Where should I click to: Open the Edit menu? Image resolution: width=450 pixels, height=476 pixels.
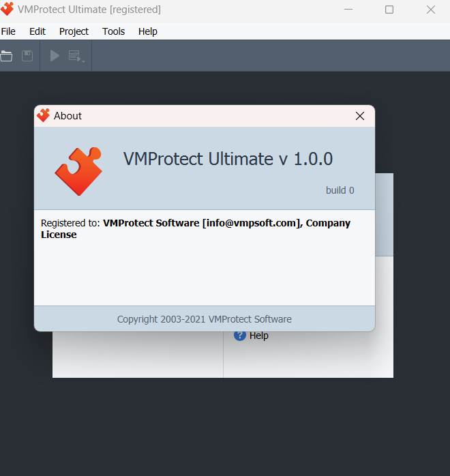point(37,31)
